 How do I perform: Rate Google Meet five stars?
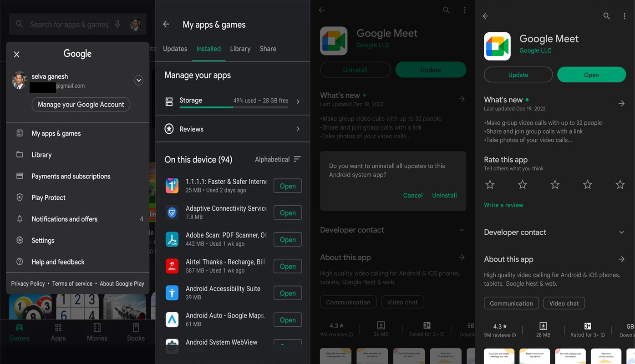(x=620, y=184)
